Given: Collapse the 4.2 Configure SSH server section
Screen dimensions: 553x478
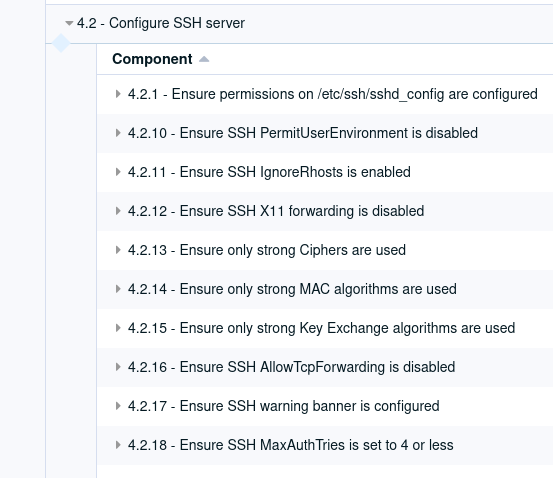Looking at the screenshot, I should 69,24.
